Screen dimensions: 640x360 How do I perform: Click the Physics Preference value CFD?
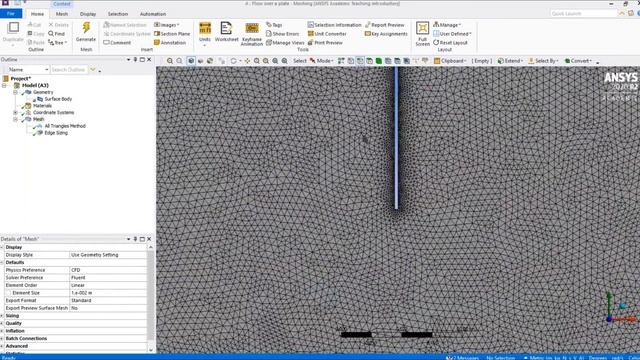108,270
